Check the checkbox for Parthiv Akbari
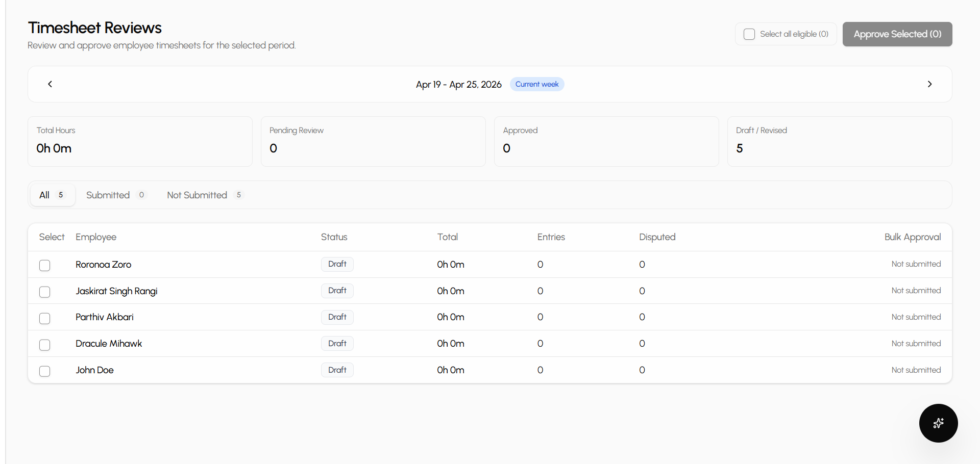 [x=44, y=318]
